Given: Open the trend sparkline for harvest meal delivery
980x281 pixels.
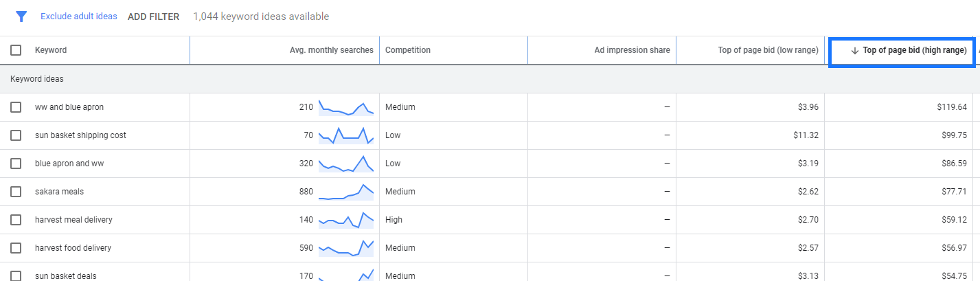Looking at the screenshot, I should [345, 220].
